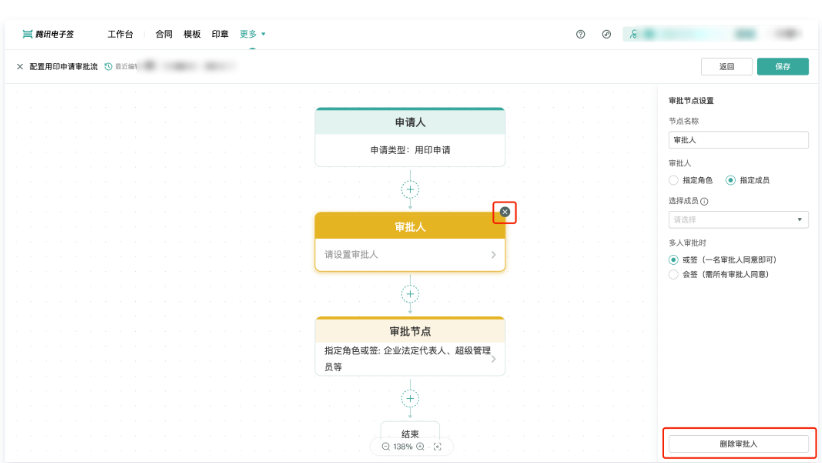
Task: Choose 或签 approval mode
Action: pos(674,260)
